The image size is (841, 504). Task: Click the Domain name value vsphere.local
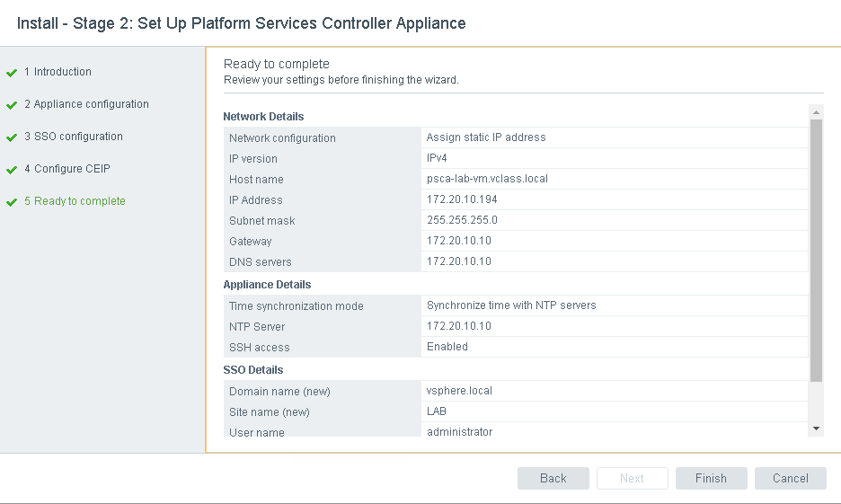(459, 391)
